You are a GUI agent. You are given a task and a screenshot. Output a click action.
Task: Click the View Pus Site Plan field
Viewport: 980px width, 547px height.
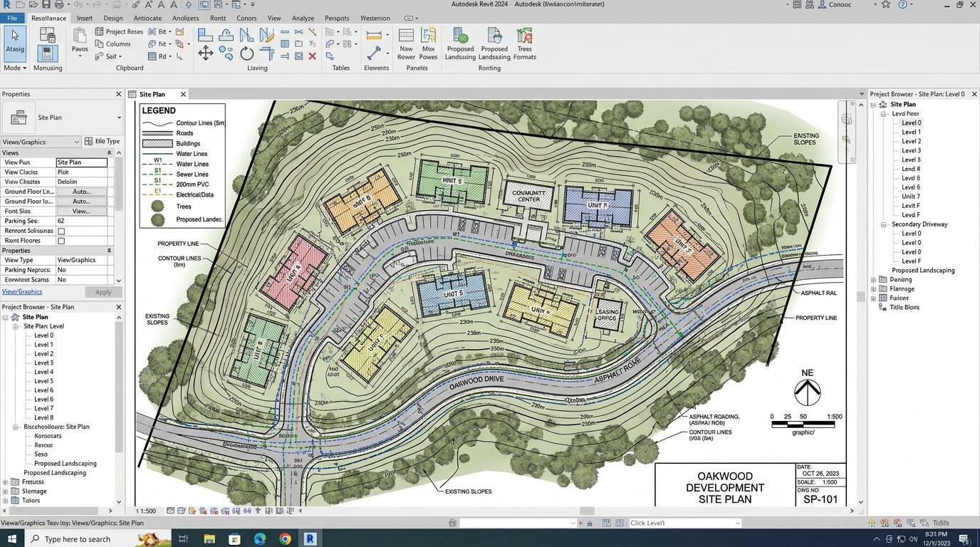tap(82, 162)
